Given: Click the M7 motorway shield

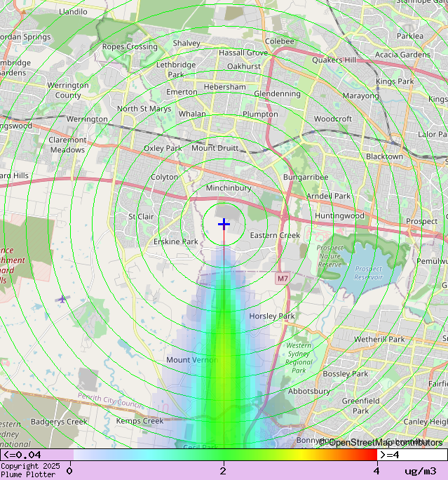Looking at the screenshot, I should (x=283, y=279).
